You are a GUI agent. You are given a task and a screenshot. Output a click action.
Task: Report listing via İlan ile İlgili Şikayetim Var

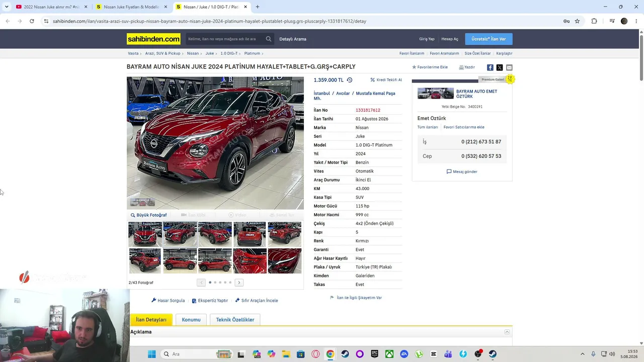point(356,298)
